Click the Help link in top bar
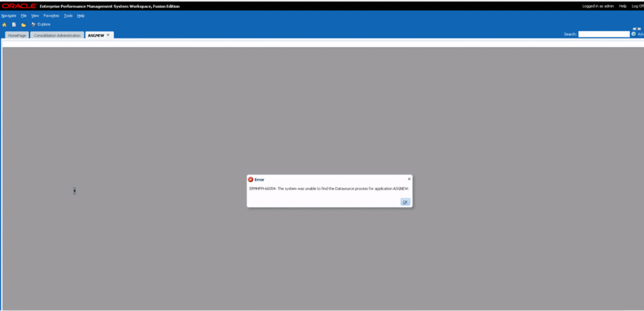The height and width of the screenshot is (311, 644). pos(623,6)
